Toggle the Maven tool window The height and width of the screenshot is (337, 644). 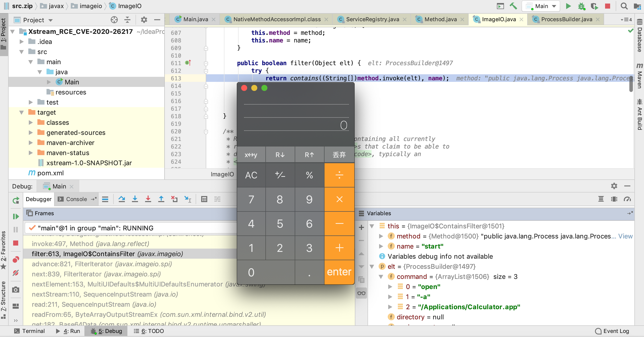tap(640, 76)
